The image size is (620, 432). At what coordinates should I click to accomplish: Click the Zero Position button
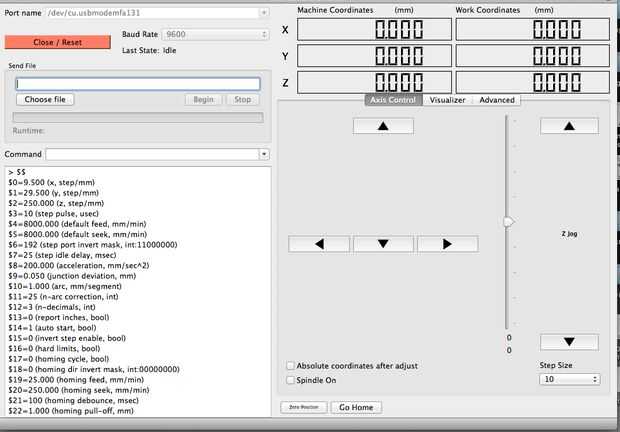coord(304,407)
